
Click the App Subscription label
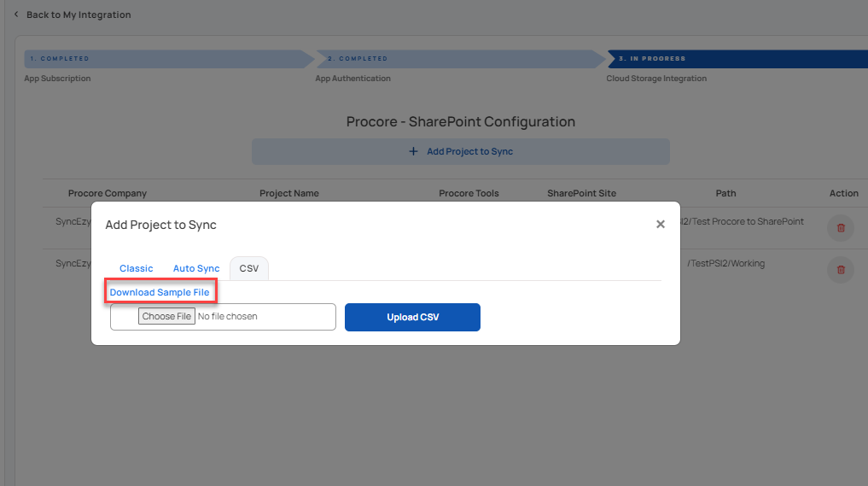57,79
